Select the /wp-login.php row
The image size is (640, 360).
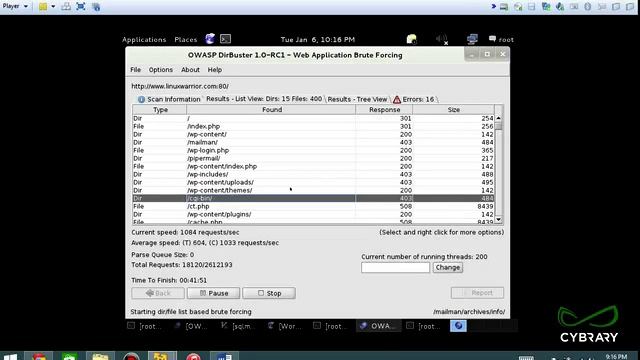coord(313,150)
